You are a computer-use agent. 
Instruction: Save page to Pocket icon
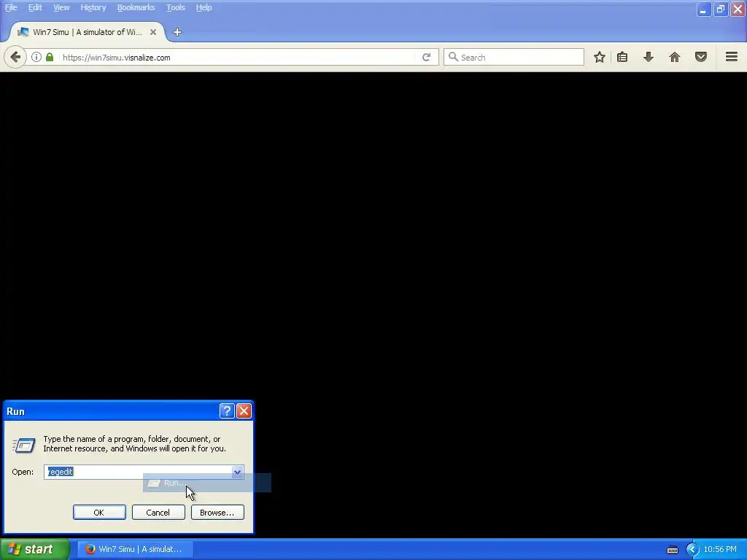pyautogui.click(x=701, y=57)
